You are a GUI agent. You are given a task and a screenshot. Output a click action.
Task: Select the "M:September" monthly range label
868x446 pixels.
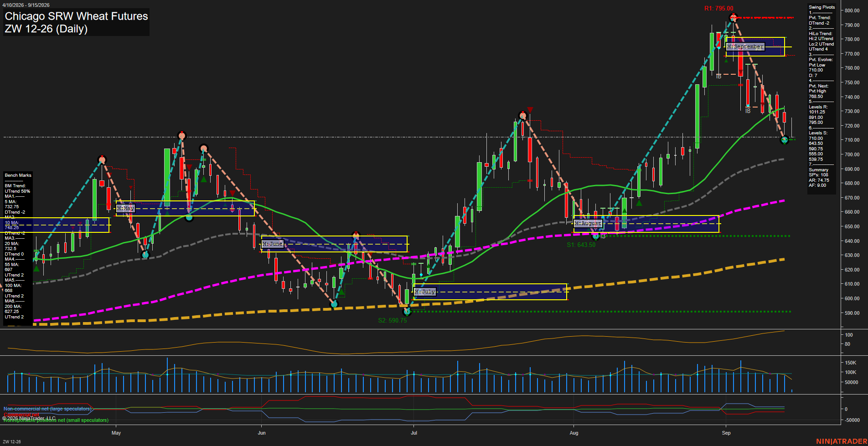tap(745, 47)
